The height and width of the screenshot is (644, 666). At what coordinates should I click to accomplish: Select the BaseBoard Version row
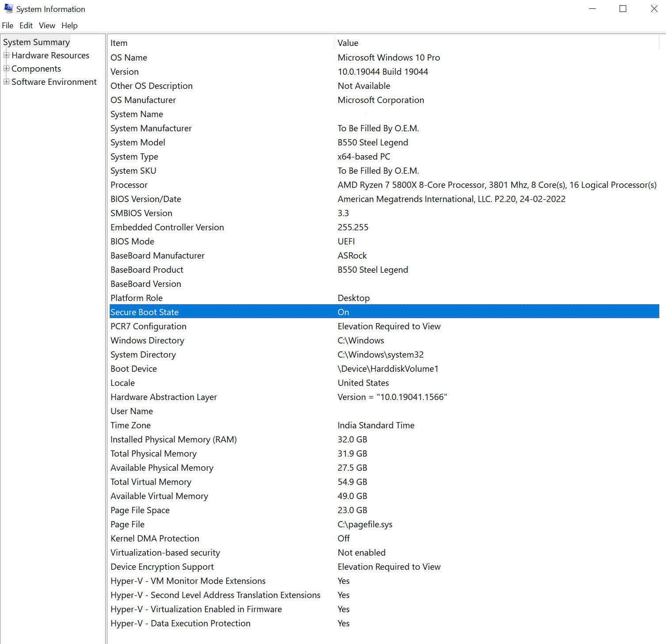[384, 284]
